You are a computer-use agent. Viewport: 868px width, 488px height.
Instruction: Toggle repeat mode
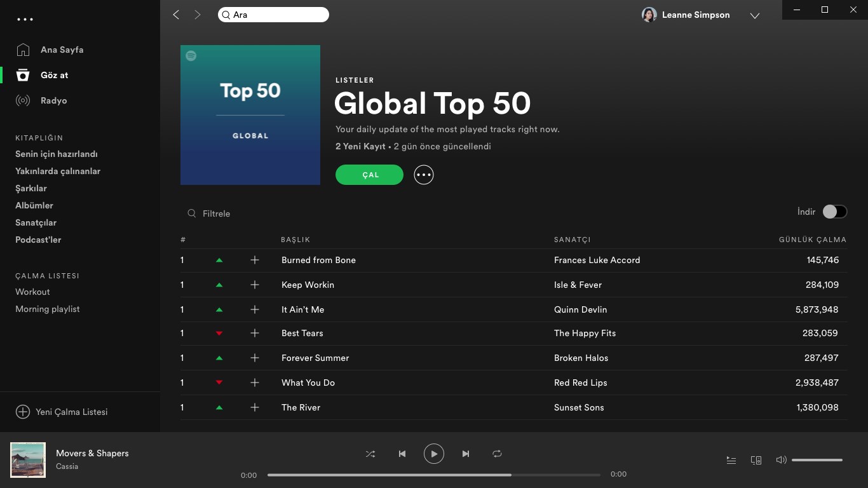(x=497, y=454)
